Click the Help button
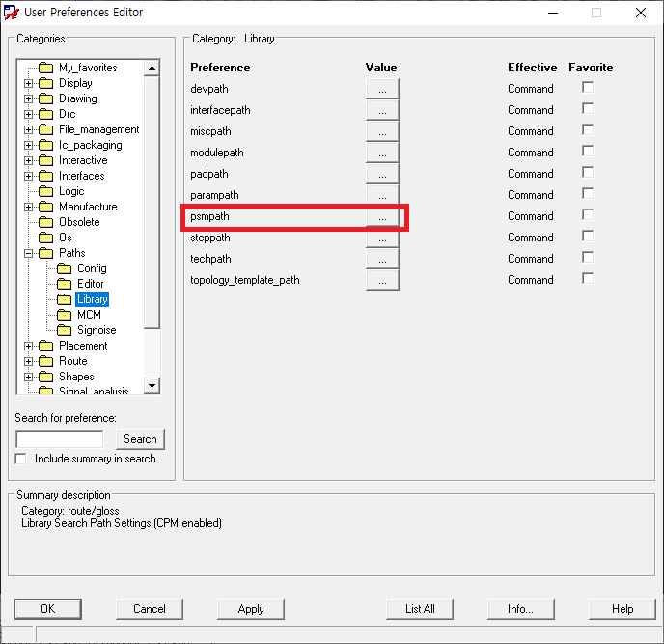This screenshot has width=664, height=644. coord(622,609)
